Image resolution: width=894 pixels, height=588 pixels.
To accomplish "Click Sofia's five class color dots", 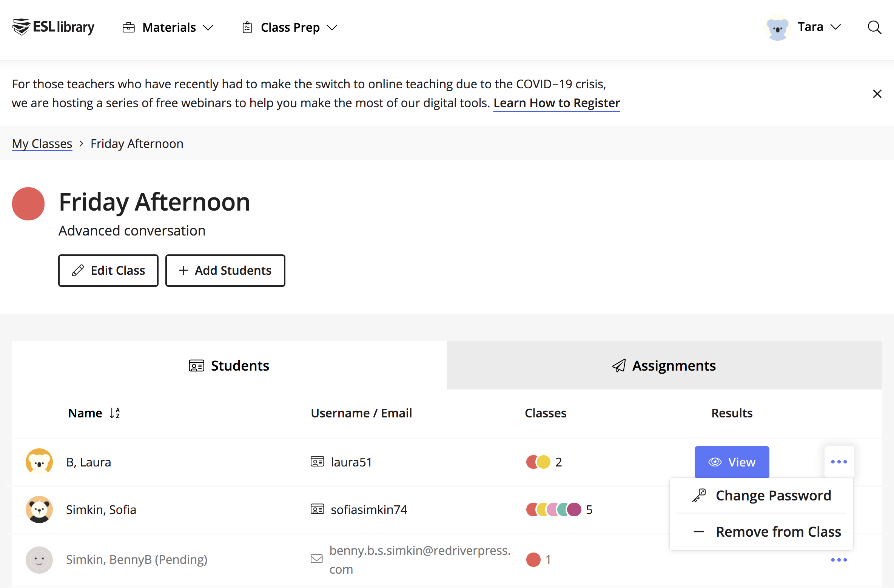I will click(554, 509).
